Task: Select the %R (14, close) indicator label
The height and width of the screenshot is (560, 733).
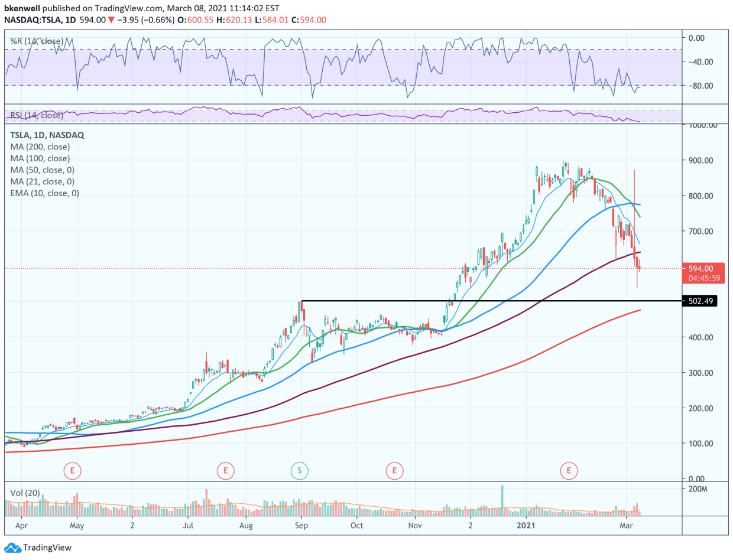Action: [x=35, y=41]
